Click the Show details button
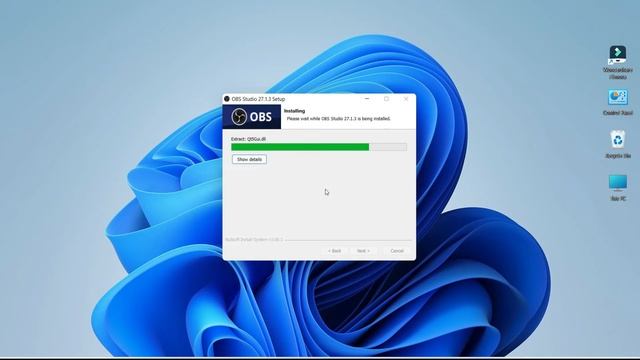This screenshot has width=640, height=360. (x=249, y=159)
